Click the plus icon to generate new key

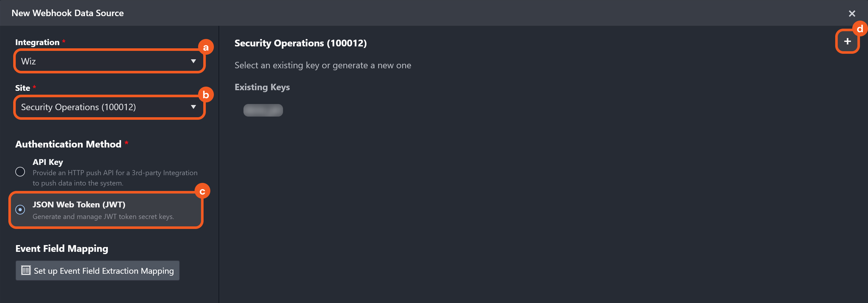[x=847, y=42]
